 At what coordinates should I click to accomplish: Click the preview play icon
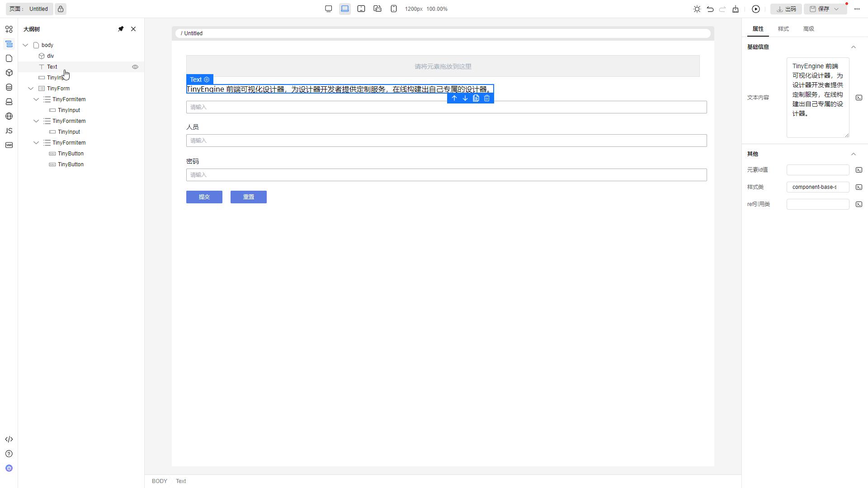[x=756, y=9]
